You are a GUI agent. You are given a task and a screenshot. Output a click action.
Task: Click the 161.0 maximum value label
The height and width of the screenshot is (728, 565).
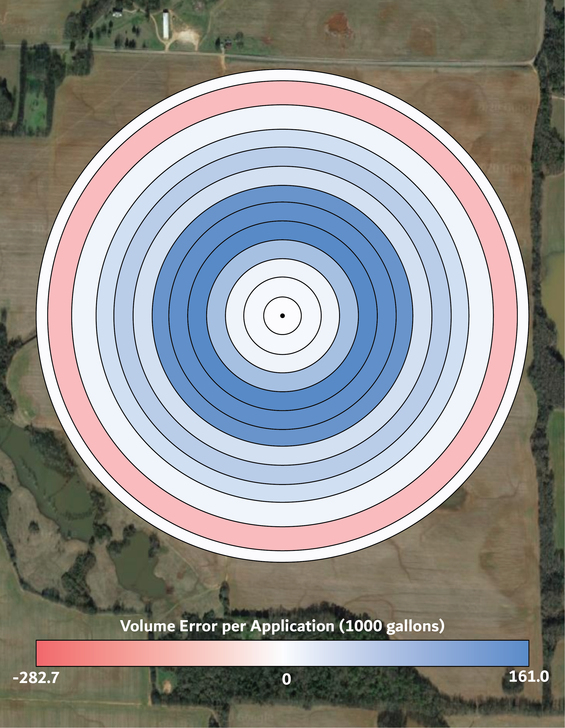click(x=529, y=677)
